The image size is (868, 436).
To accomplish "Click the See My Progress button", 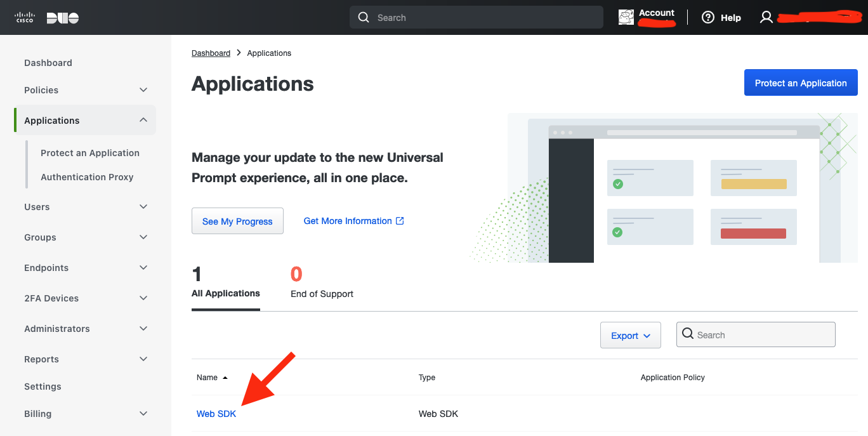I will 237,221.
